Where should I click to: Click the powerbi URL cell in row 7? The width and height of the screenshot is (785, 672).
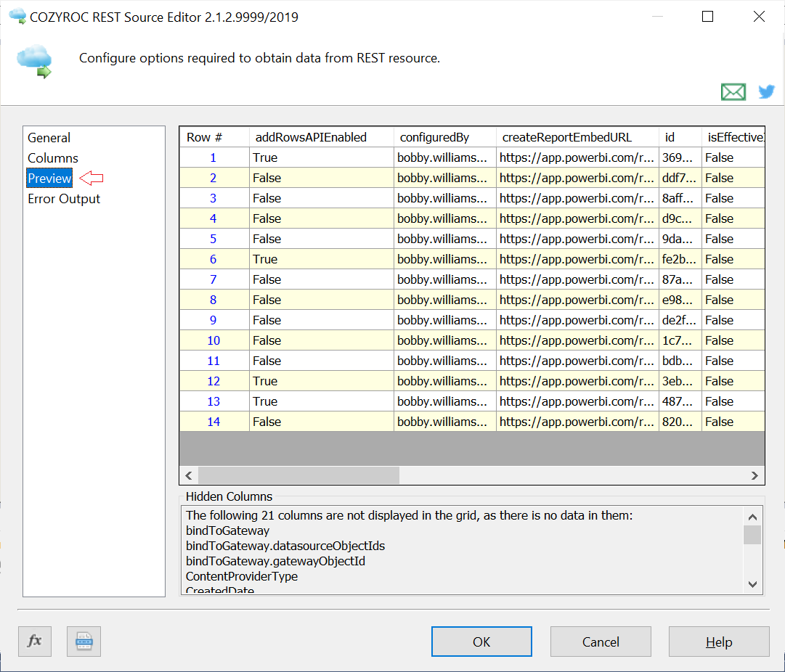point(577,279)
